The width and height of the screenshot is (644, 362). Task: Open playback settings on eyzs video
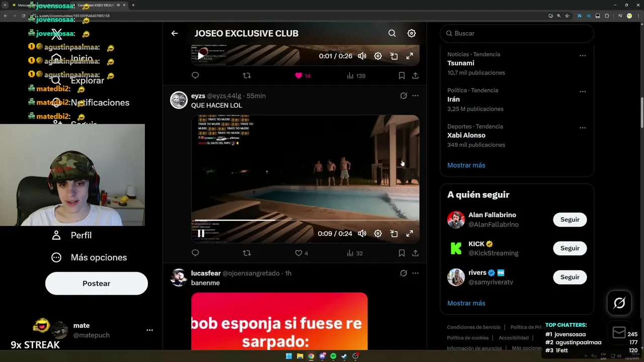[378, 233]
